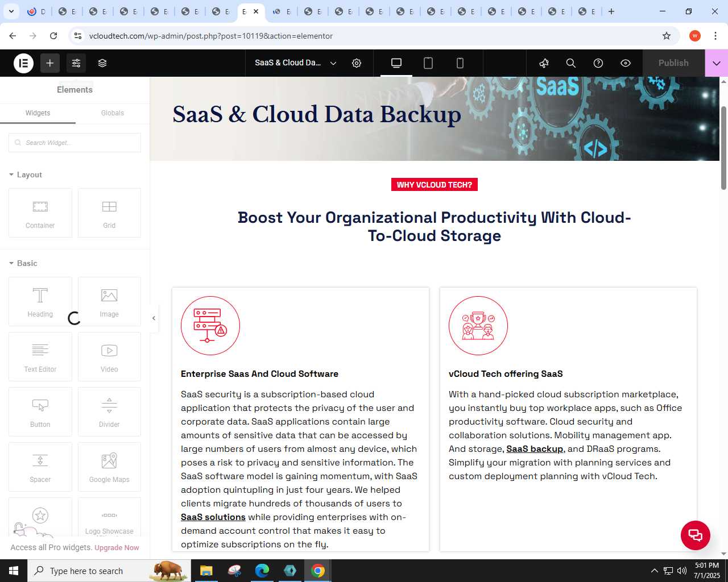Click the browser address bar URL
The height and width of the screenshot is (582, 728).
click(211, 36)
